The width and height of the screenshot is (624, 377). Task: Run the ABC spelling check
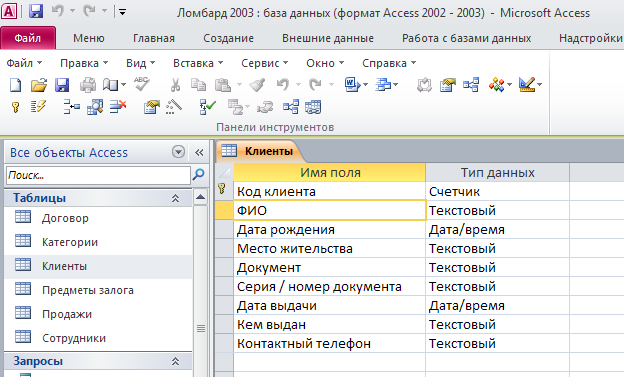coord(141,84)
